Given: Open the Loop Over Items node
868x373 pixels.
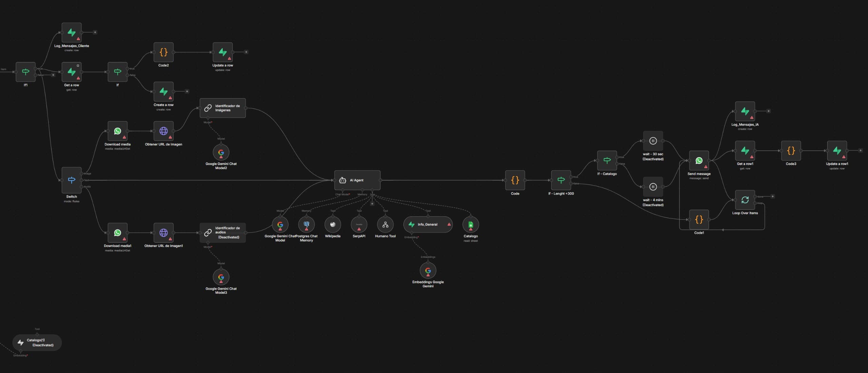Looking at the screenshot, I should (745, 200).
